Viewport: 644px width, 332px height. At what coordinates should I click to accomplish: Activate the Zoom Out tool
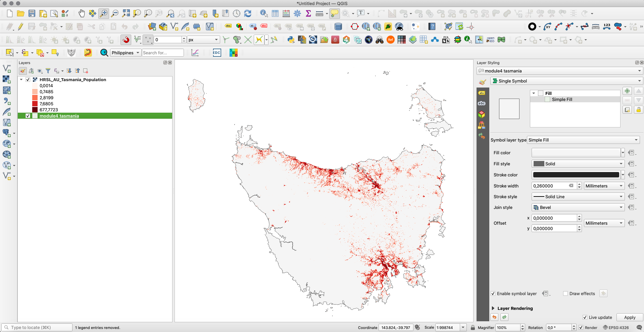115,13
